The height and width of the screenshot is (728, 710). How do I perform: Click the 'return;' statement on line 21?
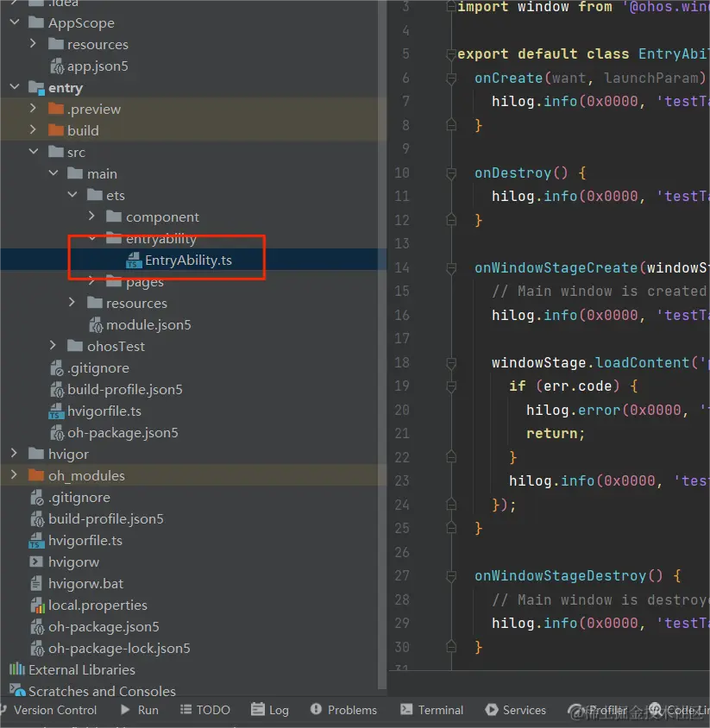pos(556,433)
